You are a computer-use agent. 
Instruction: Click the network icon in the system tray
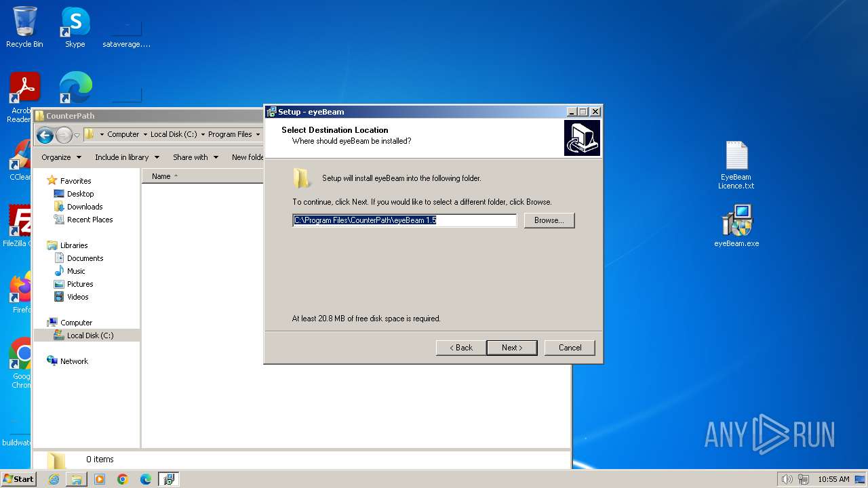coord(803,479)
